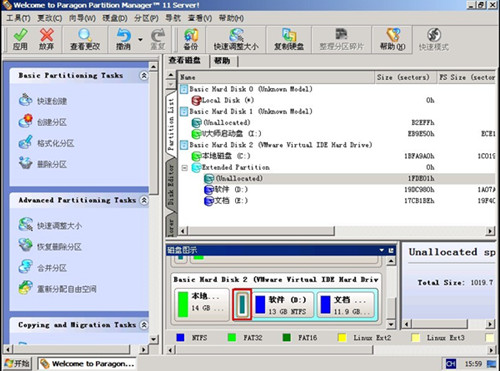Start Merge Partitions (合并分区) task
The height and width of the screenshot is (371, 500).
coord(43,268)
